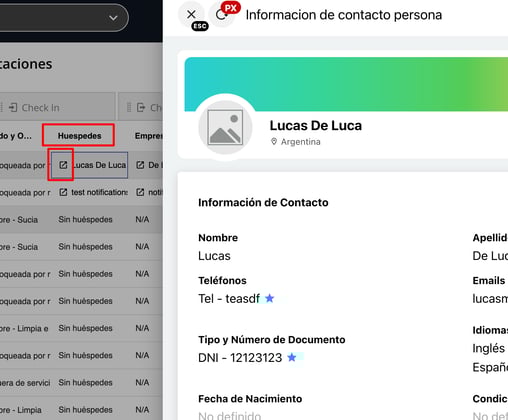The image size is (508, 420).
Task: Click the Argentina location pin icon
Action: pyautogui.click(x=274, y=142)
